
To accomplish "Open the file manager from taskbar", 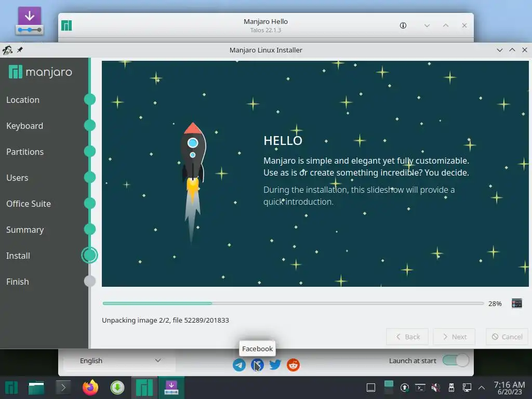I will 36,388.
